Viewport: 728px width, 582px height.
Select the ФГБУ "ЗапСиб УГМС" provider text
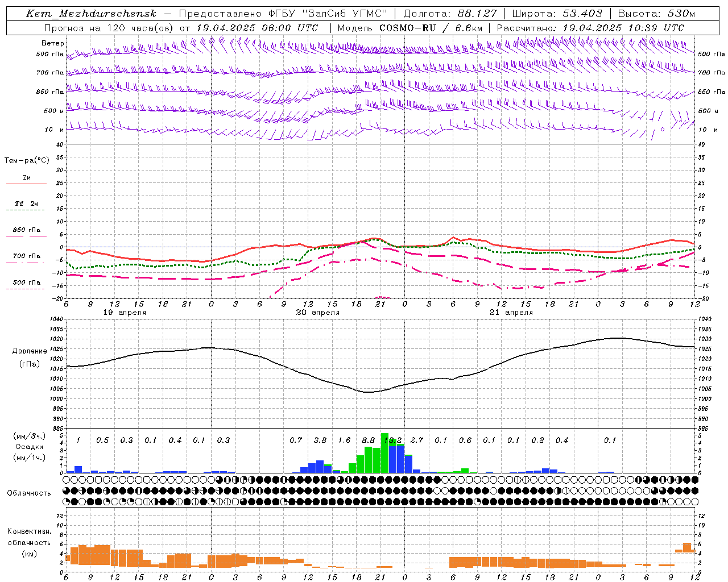click(328, 14)
